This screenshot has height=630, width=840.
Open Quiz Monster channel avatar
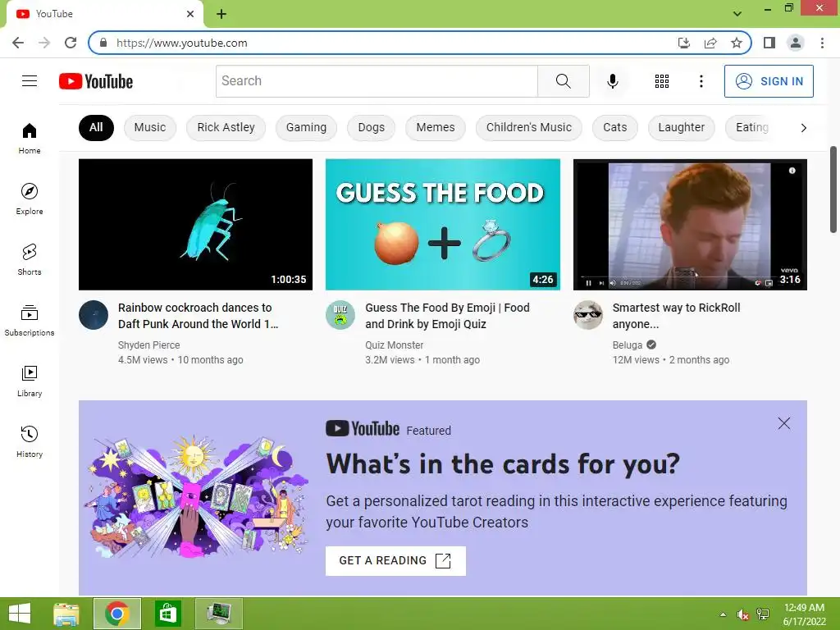click(340, 315)
